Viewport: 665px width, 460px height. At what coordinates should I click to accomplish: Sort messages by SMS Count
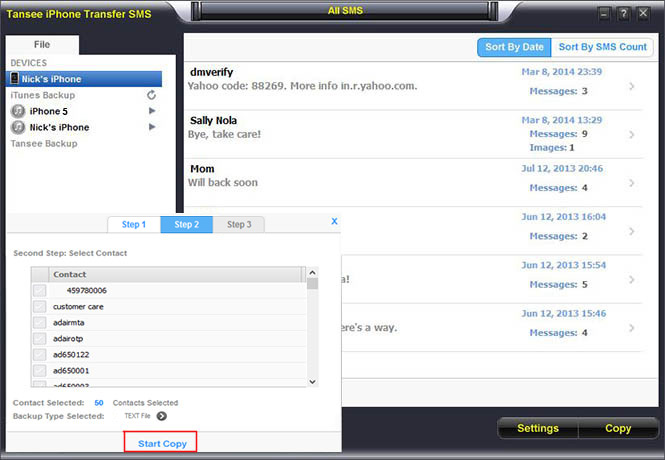(x=602, y=47)
